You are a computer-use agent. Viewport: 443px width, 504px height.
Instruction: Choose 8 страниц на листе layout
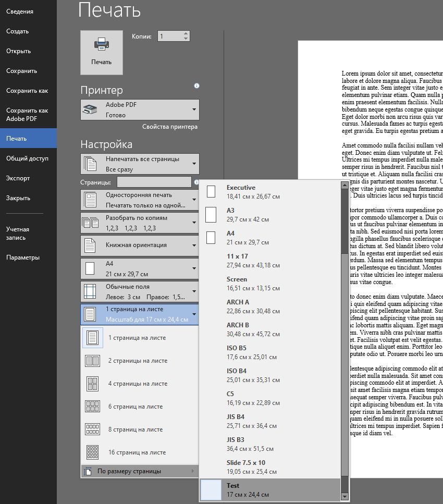[x=140, y=429]
